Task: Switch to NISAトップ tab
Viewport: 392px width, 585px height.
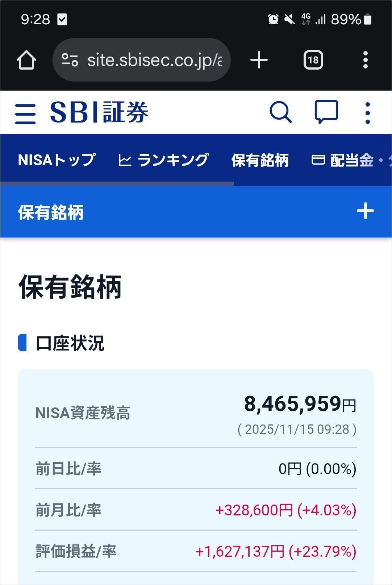Action: click(x=57, y=160)
